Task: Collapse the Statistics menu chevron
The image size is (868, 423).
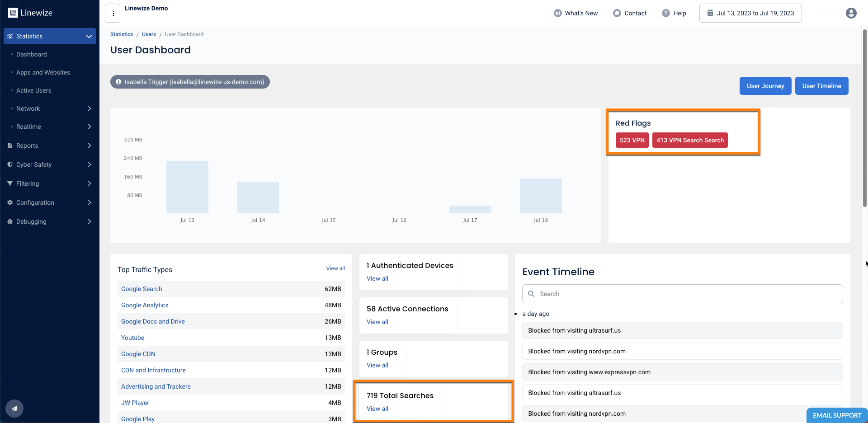Action: (89, 36)
